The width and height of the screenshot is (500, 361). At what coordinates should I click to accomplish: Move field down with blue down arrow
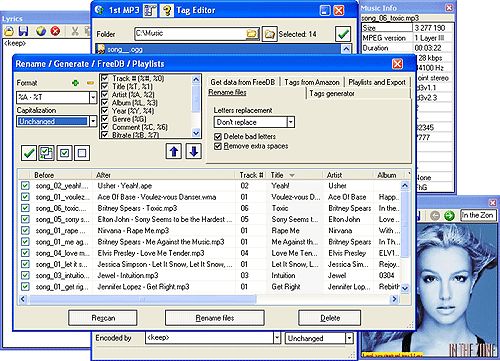tap(194, 151)
